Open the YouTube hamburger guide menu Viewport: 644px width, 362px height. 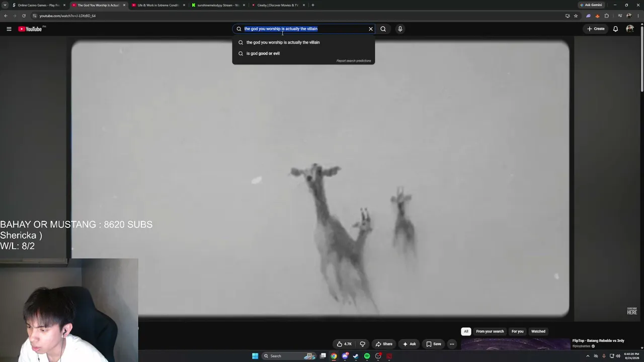[9, 29]
